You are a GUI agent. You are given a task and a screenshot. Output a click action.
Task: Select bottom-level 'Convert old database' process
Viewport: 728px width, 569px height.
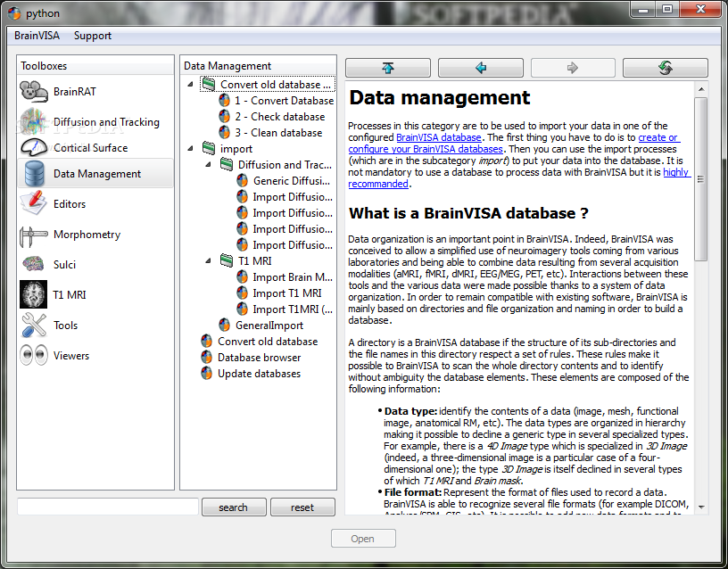pyautogui.click(x=268, y=341)
